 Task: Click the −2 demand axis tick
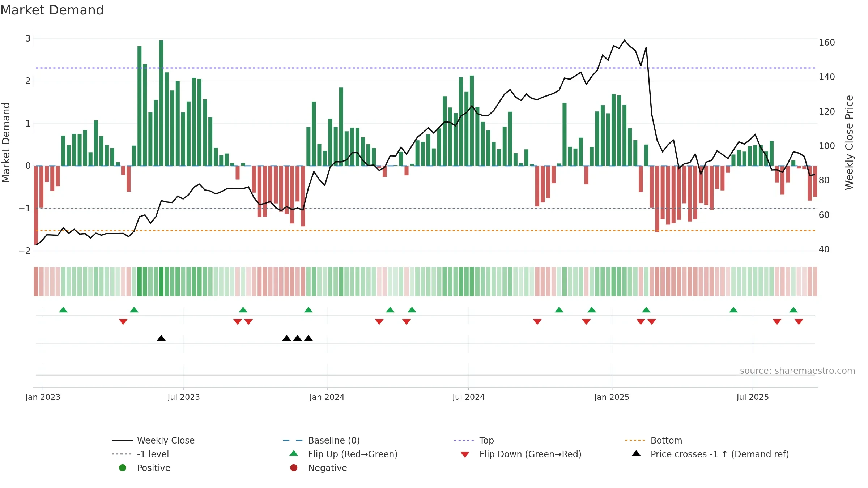[25, 251]
